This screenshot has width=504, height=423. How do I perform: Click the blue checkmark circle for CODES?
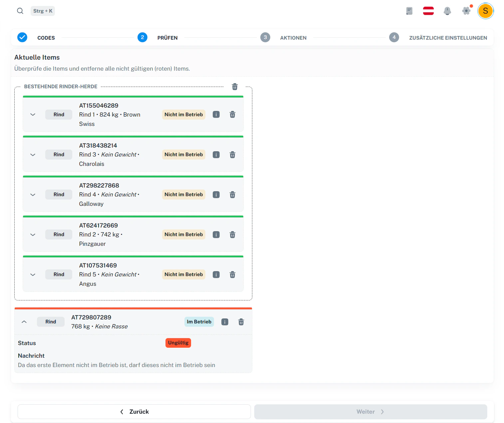pos(22,37)
